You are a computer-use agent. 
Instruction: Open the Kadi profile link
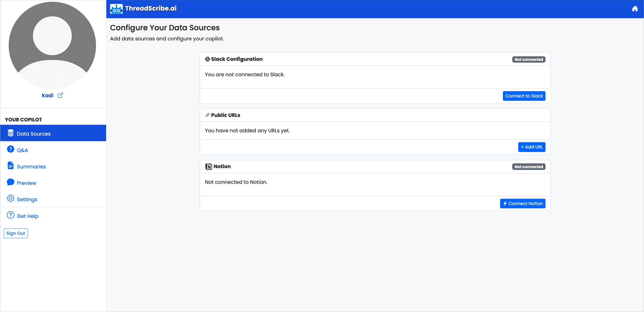(48, 95)
